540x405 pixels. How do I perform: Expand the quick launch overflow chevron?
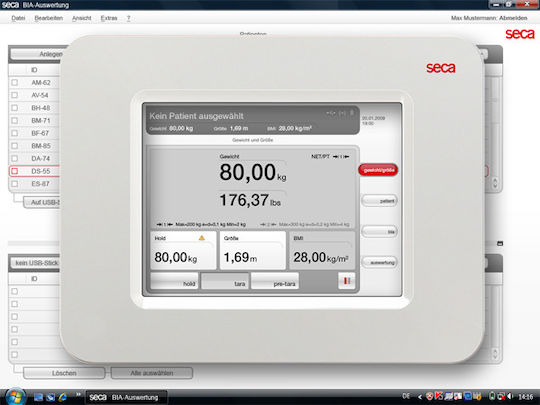[x=79, y=394]
